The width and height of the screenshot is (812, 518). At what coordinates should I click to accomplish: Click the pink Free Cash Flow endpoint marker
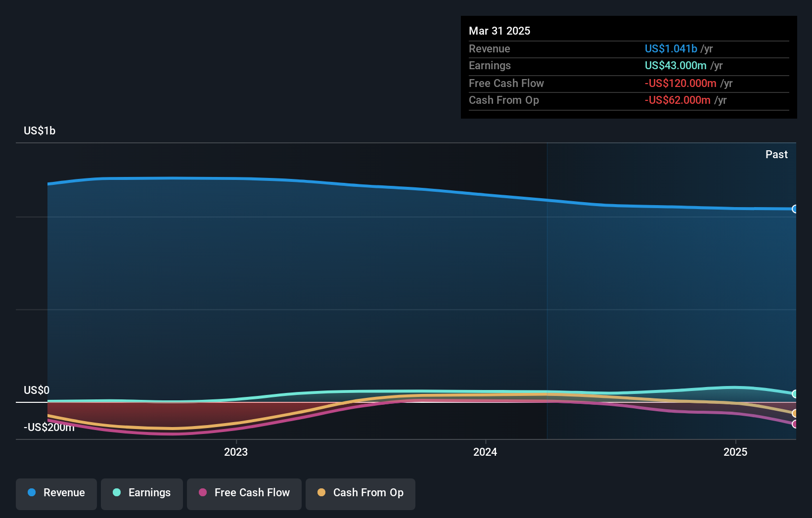pos(795,424)
